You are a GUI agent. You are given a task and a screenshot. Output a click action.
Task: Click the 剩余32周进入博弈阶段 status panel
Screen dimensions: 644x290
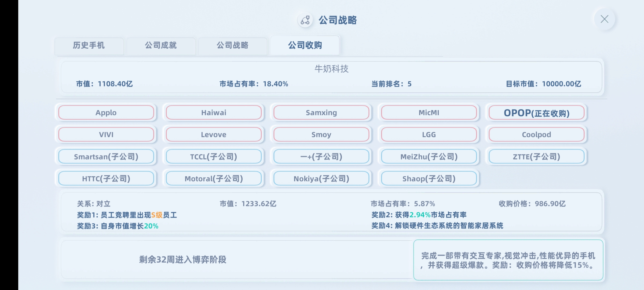click(237, 260)
